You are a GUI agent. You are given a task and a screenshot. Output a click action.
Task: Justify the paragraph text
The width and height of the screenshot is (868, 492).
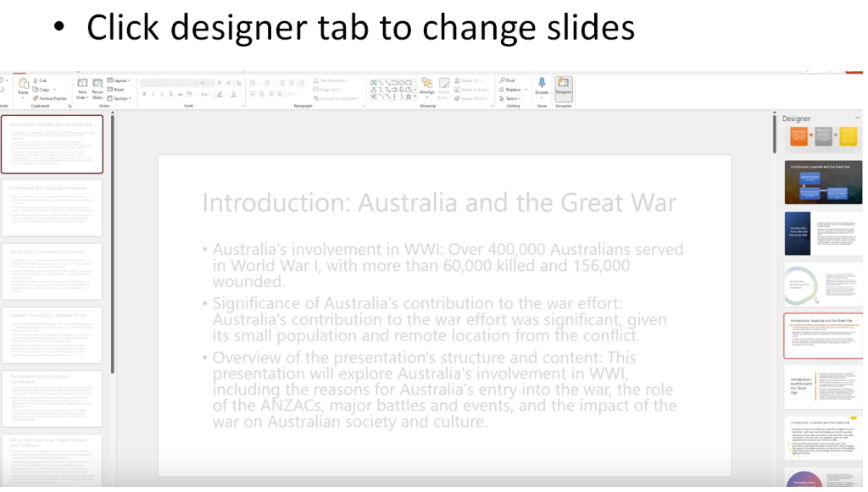click(x=280, y=93)
